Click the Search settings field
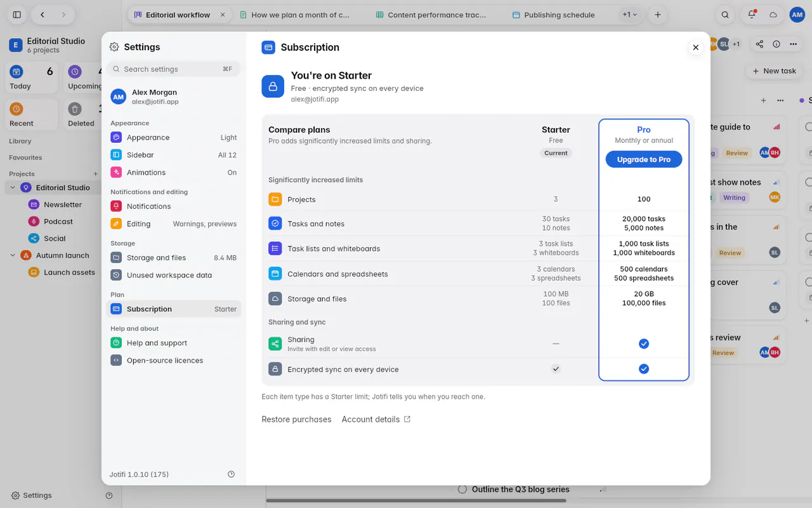Screen dimensions: 812x508 coord(173,69)
